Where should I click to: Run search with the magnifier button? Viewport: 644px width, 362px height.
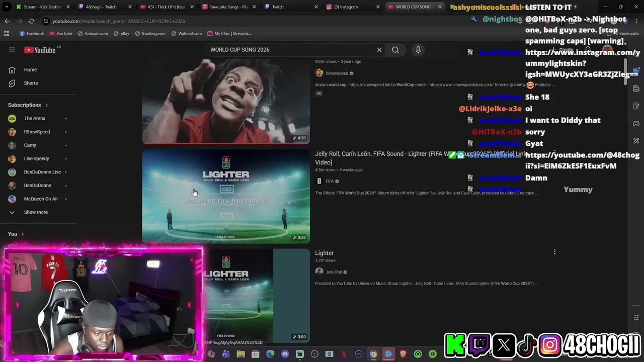pos(395,50)
